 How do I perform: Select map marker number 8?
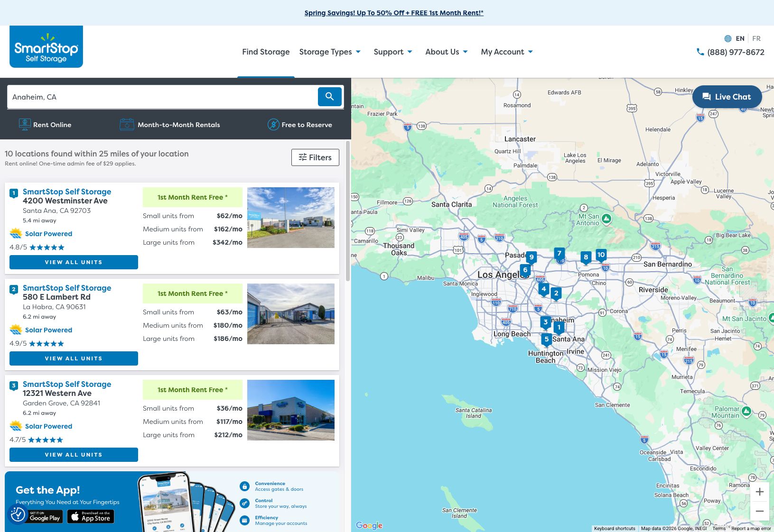tap(586, 257)
